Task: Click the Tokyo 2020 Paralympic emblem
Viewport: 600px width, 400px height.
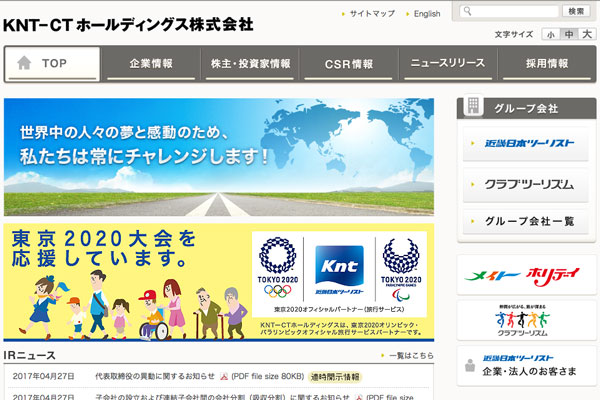Action: click(401, 269)
